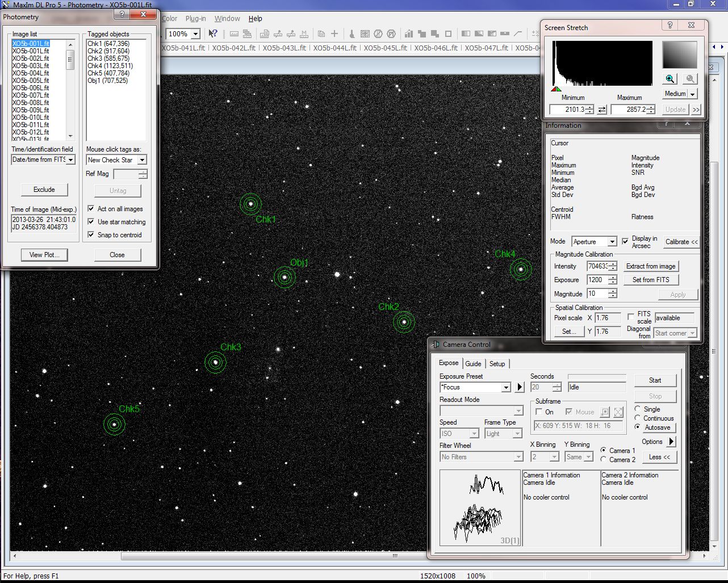Zoom in on the Screen Stretch histogram
Image resolution: width=728 pixels, height=583 pixels.
click(x=670, y=79)
